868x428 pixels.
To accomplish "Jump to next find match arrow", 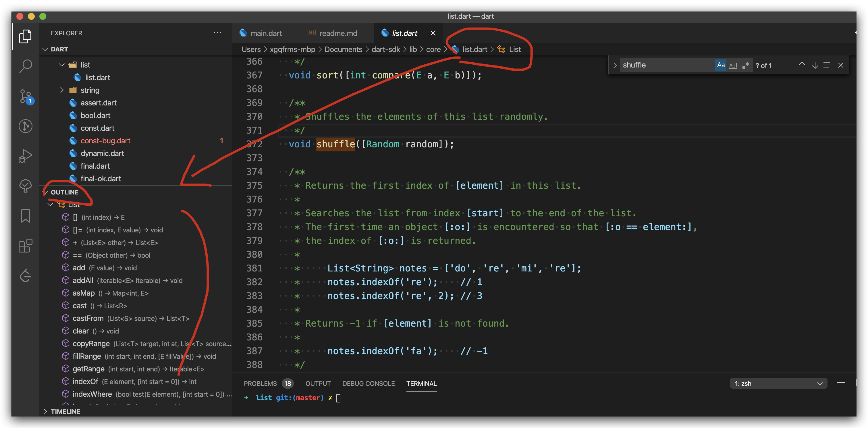I will pyautogui.click(x=815, y=65).
